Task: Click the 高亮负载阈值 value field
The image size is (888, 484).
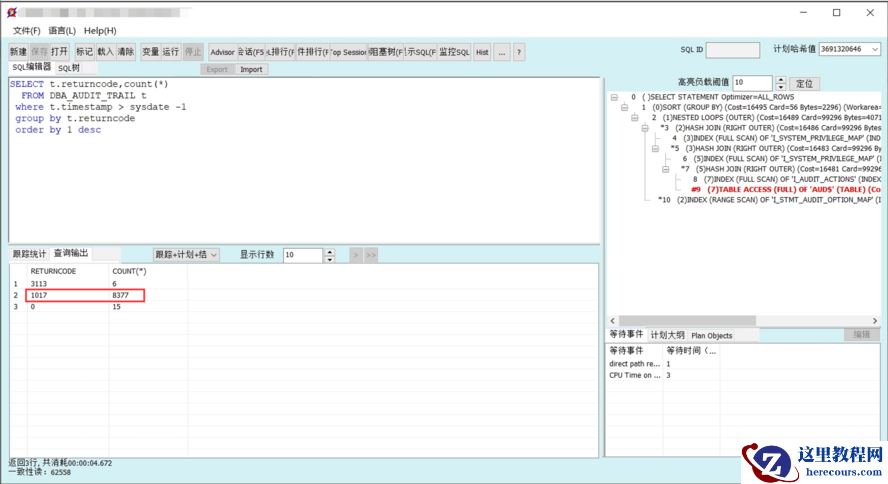Action: (x=752, y=83)
